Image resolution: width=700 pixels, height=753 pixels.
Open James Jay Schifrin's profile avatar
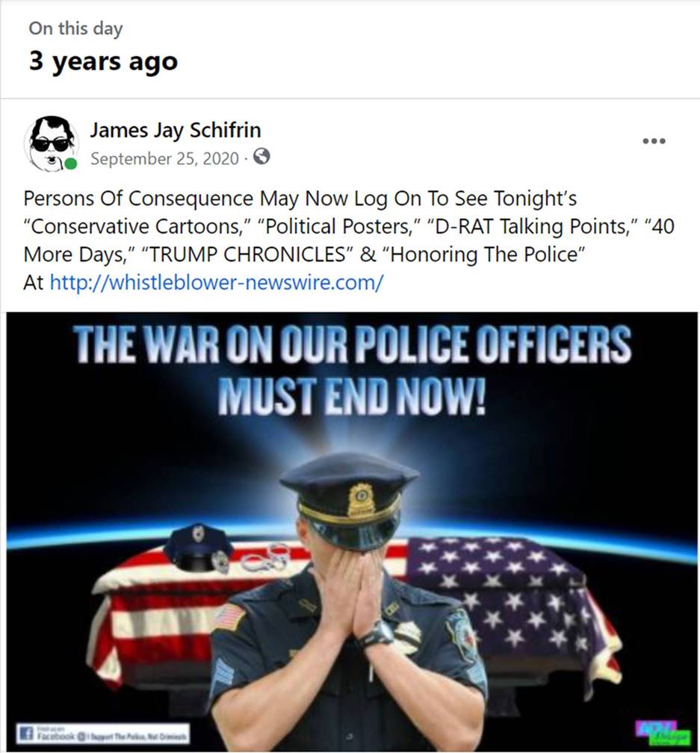51,143
